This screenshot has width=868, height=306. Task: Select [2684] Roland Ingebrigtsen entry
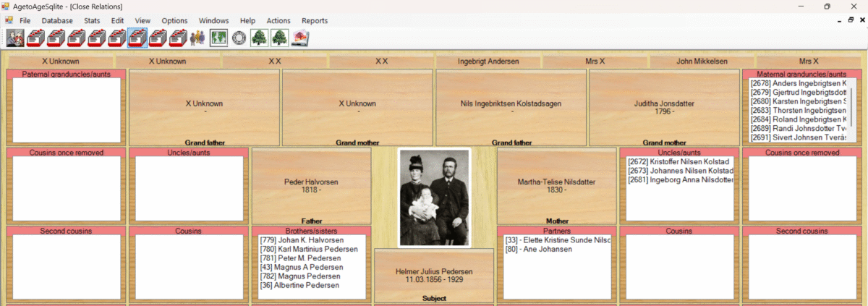(x=799, y=119)
